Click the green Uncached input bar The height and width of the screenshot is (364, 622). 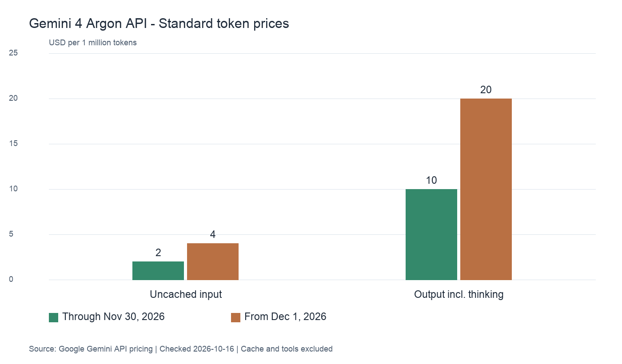158,271
